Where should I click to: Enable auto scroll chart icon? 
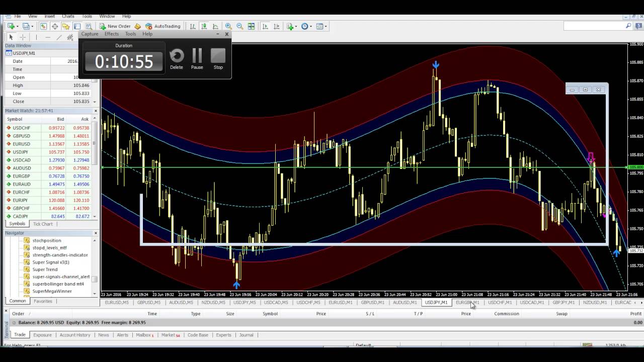[265, 26]
